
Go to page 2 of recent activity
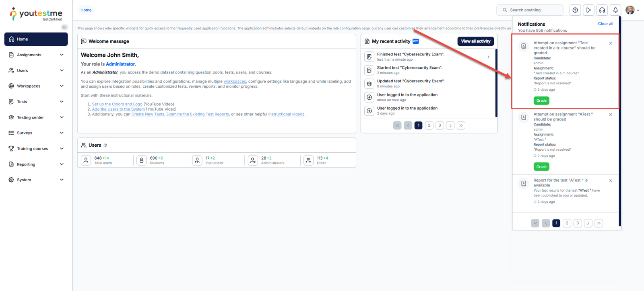(429, 125)
